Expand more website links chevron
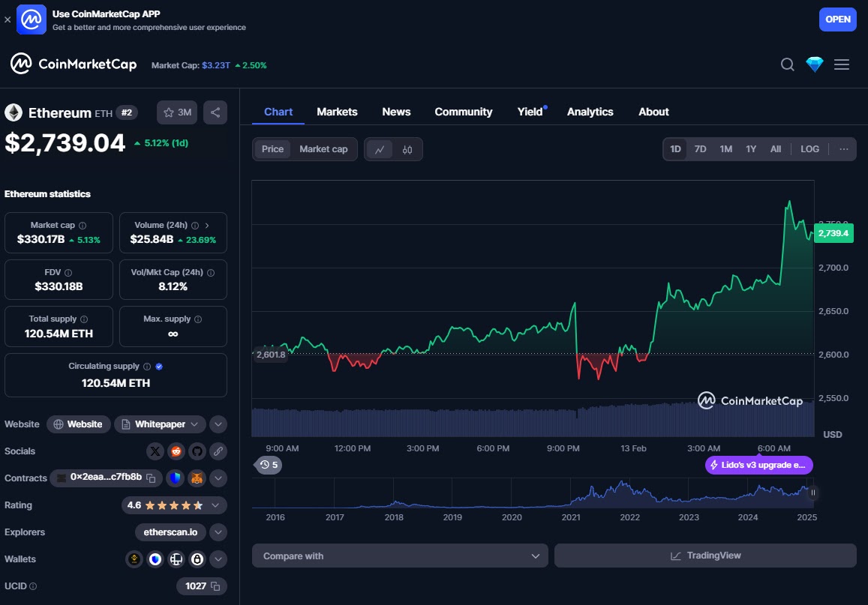The height and width of the screenshot is (605, 868). pyautogui.click(x=218, y=424)
